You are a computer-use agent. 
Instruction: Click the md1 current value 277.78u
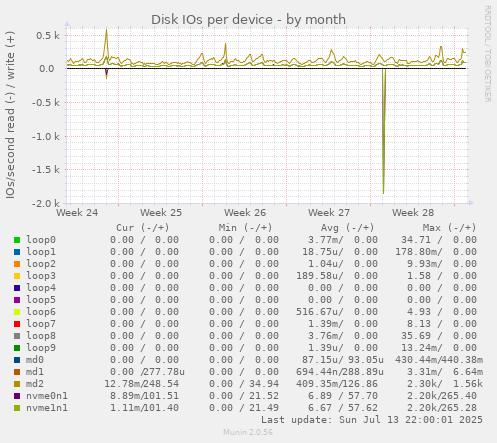click(164, 372)
